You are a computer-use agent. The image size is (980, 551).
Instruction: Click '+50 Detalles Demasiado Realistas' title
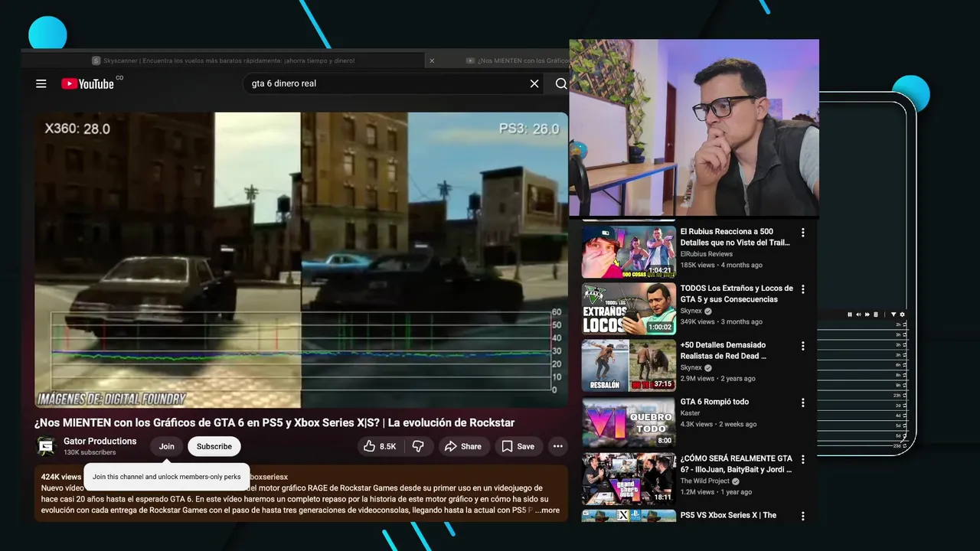(x=724, y=350)
